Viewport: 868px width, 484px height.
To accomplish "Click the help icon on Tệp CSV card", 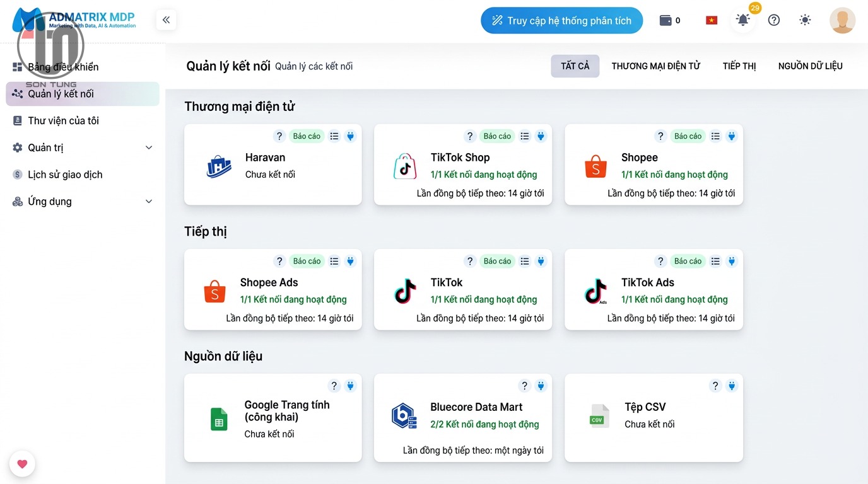I will 715,386.
